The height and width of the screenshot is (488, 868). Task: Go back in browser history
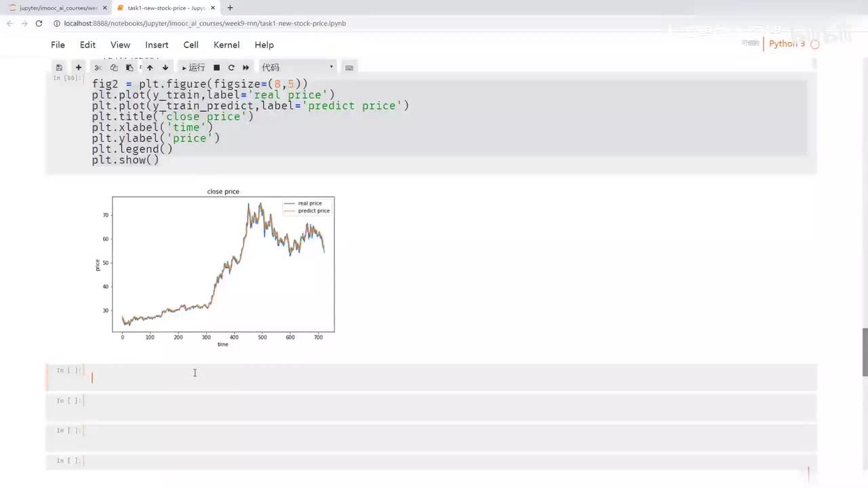[x=9, y=23]
